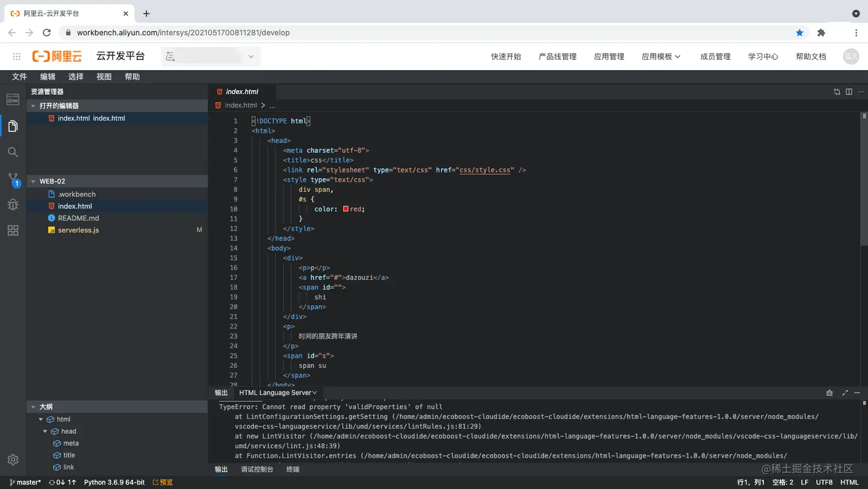Open the 应用模板 dropdown
The width and height of the screenshot is (868, 489).
tap(661, 56)
